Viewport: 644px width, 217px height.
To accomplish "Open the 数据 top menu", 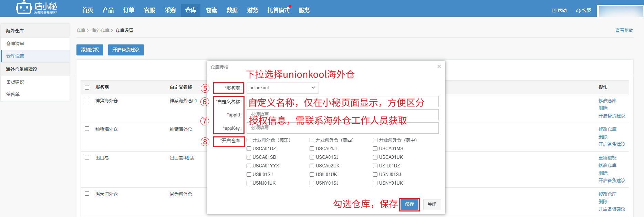I will pyautogui.click(x=232, y=10).
